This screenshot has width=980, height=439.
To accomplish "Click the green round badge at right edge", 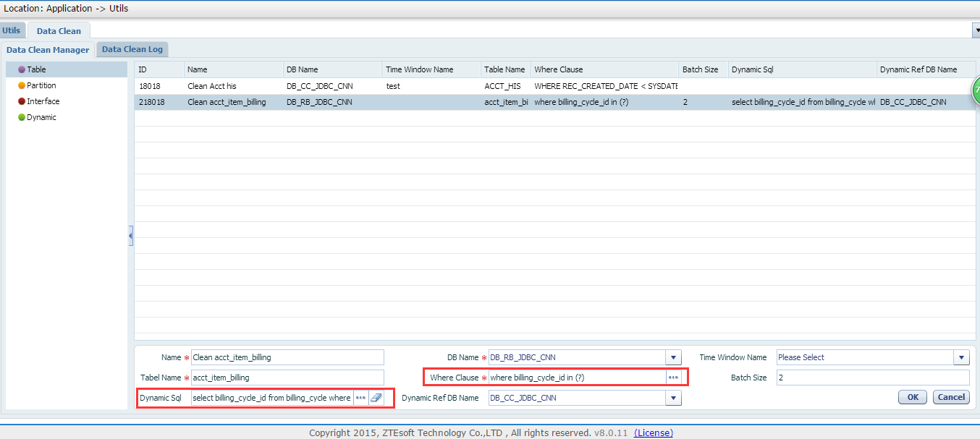I will coord(975,91).
